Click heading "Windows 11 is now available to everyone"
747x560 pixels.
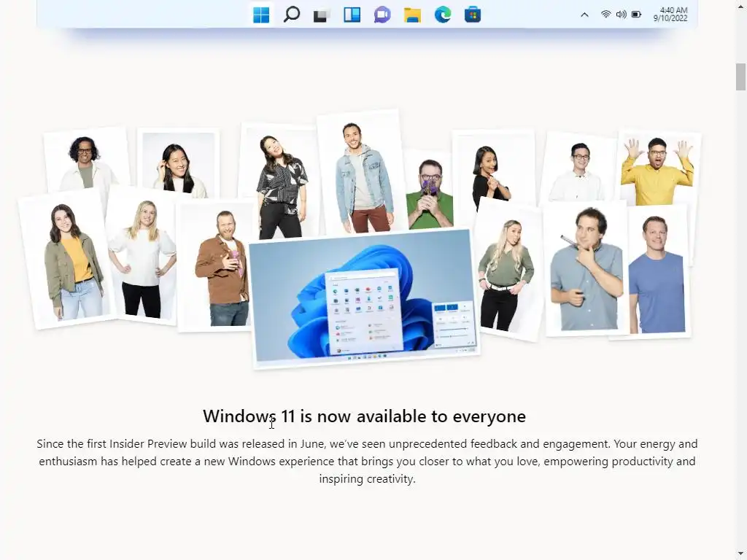coord(365,416)
